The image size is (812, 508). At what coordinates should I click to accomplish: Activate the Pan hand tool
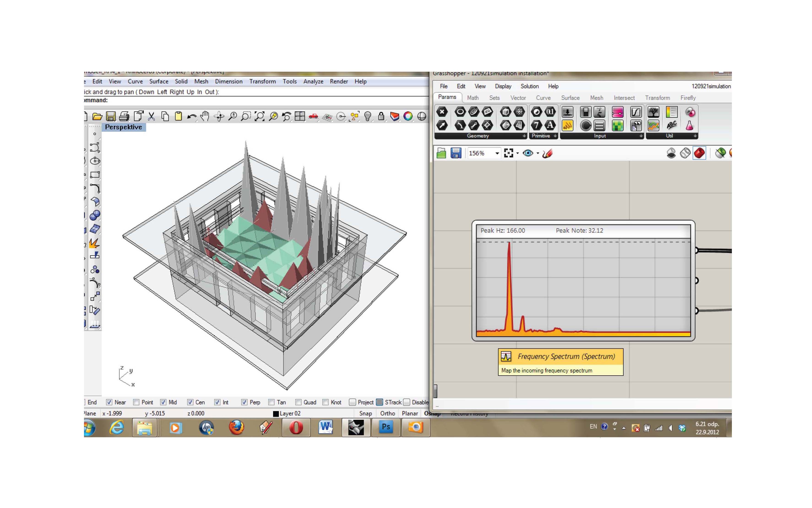pos(204,116)
